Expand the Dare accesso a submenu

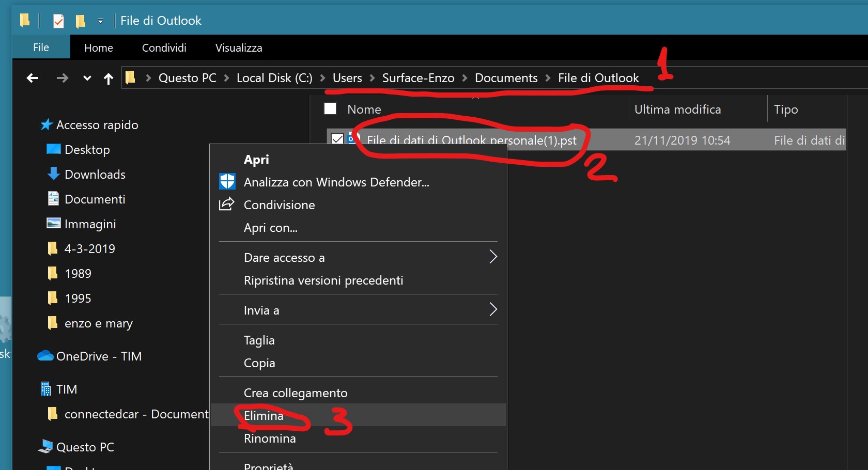click(492, 257)
